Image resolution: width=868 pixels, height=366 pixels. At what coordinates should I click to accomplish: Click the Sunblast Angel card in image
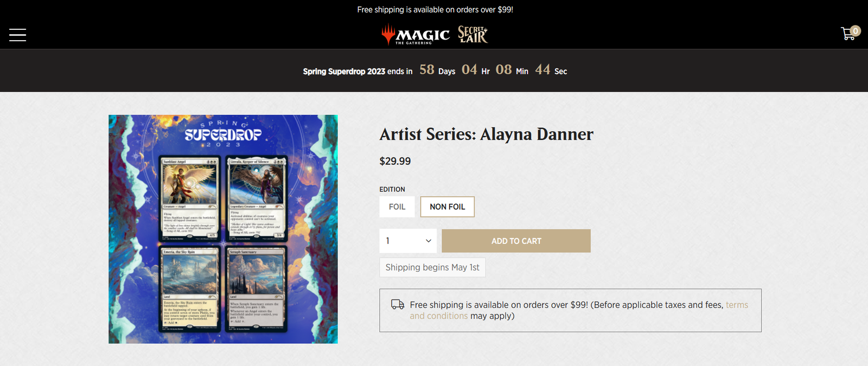[190, 198]
